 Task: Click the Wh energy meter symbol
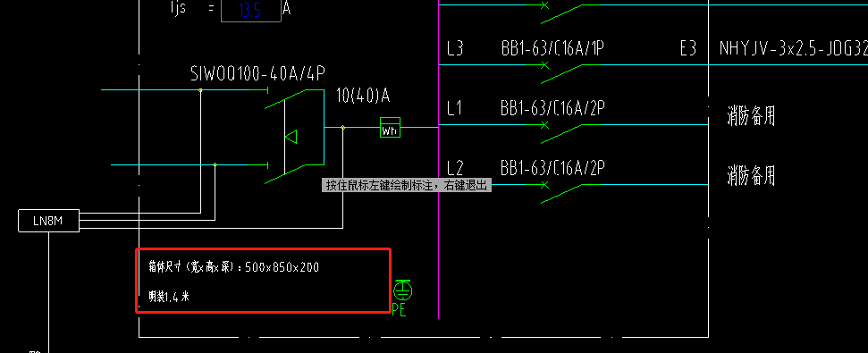tap(390, 127)
